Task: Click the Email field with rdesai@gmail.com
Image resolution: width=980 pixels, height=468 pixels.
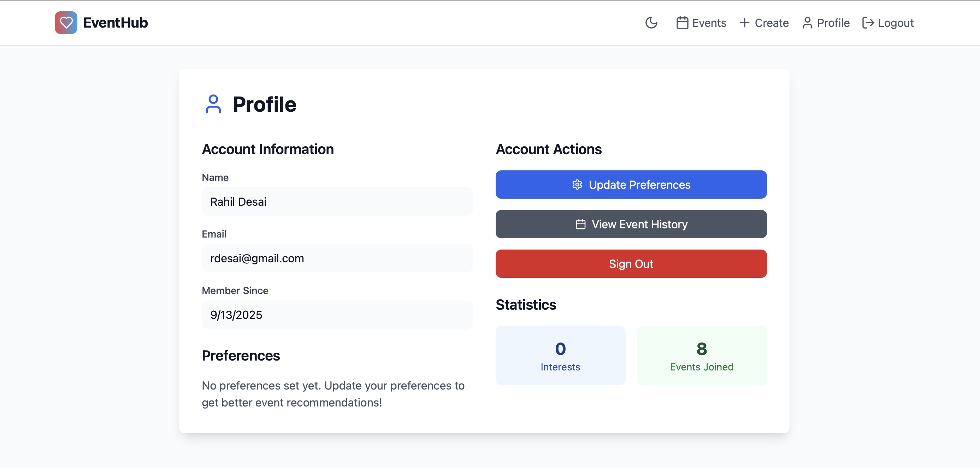Action: 337,258
